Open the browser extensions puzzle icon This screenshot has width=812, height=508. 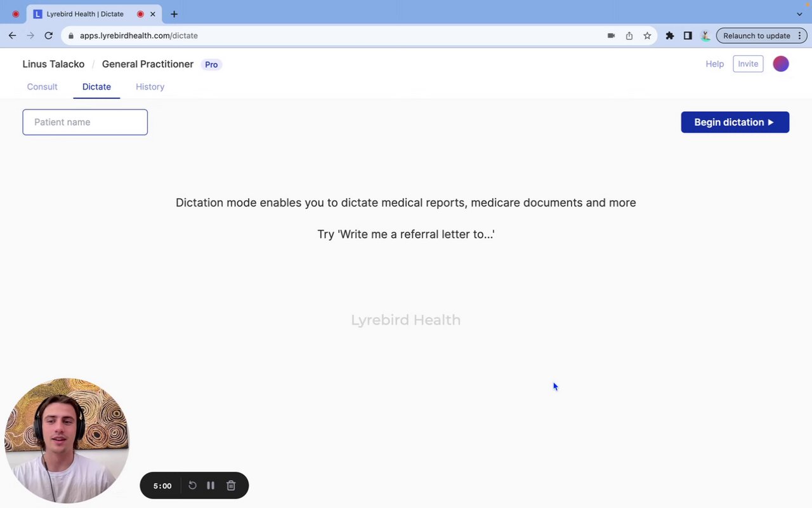click(x=670, y=36)
